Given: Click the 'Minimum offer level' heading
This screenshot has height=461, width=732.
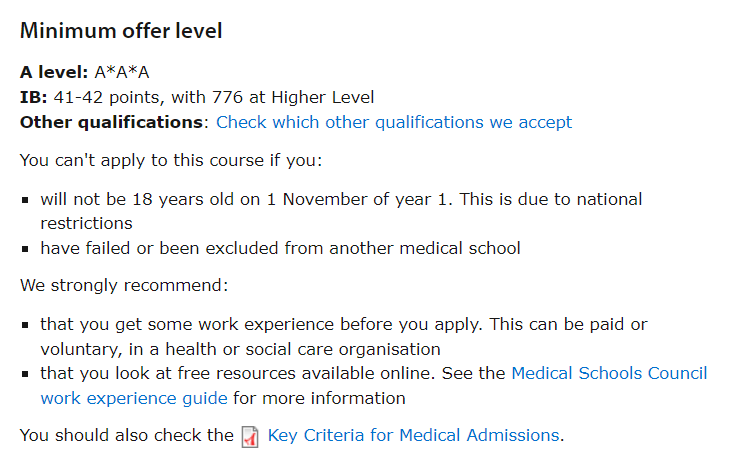Looking at the screenshot, I should pos(121,31).
